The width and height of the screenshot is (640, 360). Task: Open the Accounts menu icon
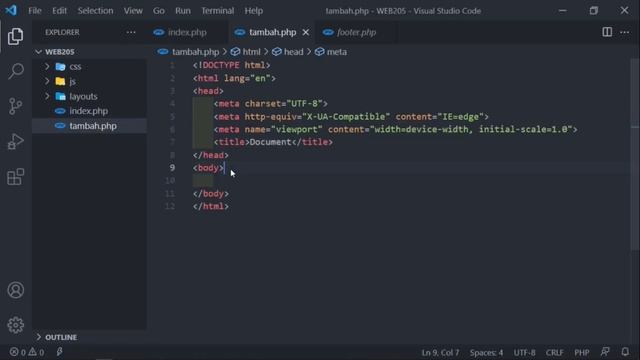click(x=16, y=290)
